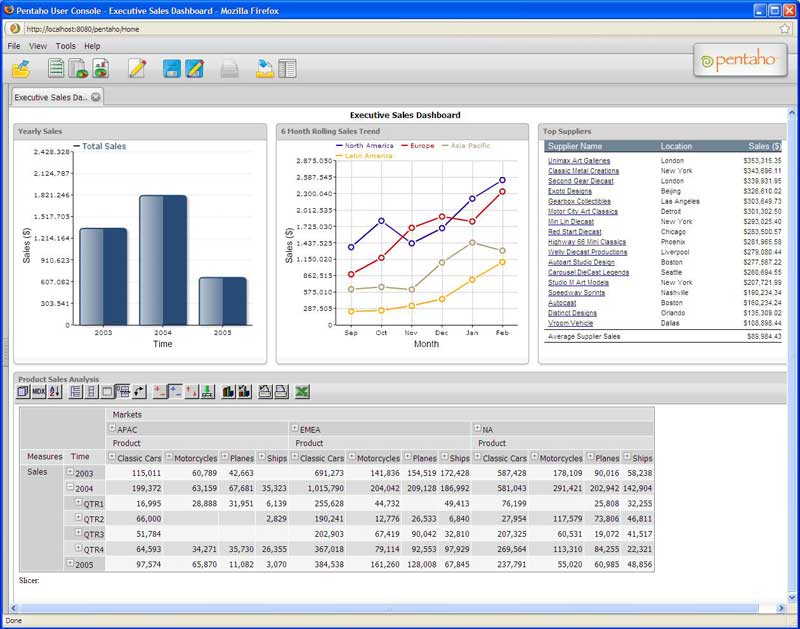This screenshot has height=629, width=800.
Task: Open the Unimax Art Galleries supplier link
Action: 579,161
